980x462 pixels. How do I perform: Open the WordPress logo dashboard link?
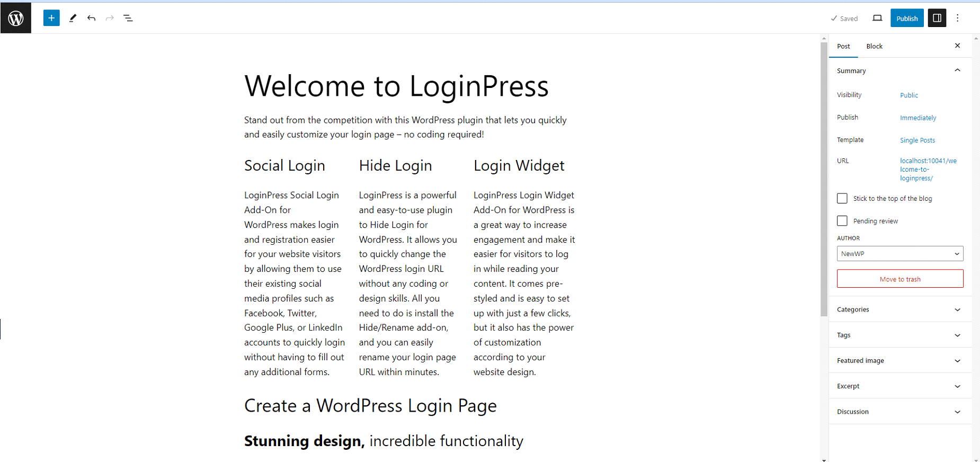(16, 18)
